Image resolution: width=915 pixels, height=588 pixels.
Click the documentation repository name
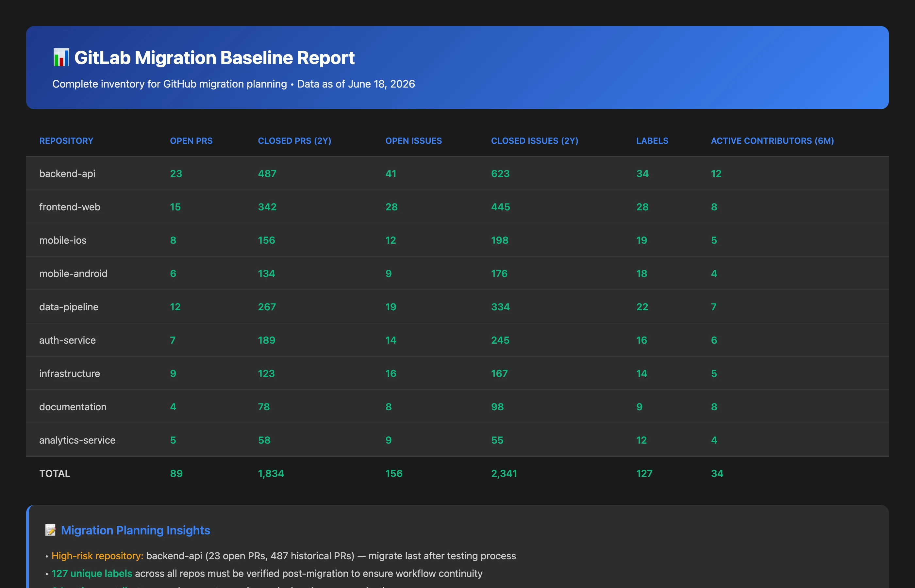point(73,407)
